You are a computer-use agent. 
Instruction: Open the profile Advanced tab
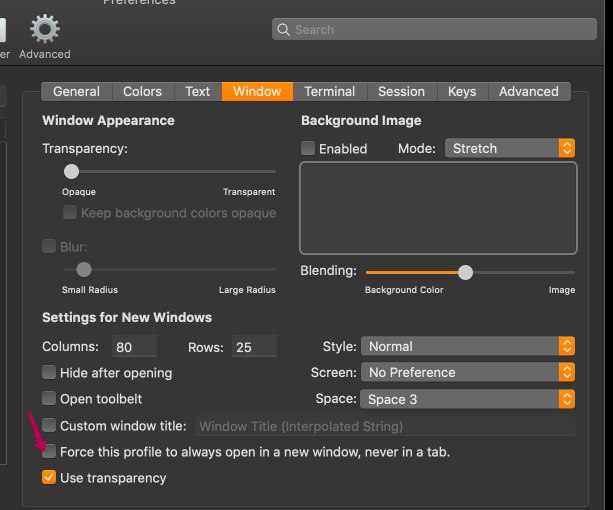[529, 91]
